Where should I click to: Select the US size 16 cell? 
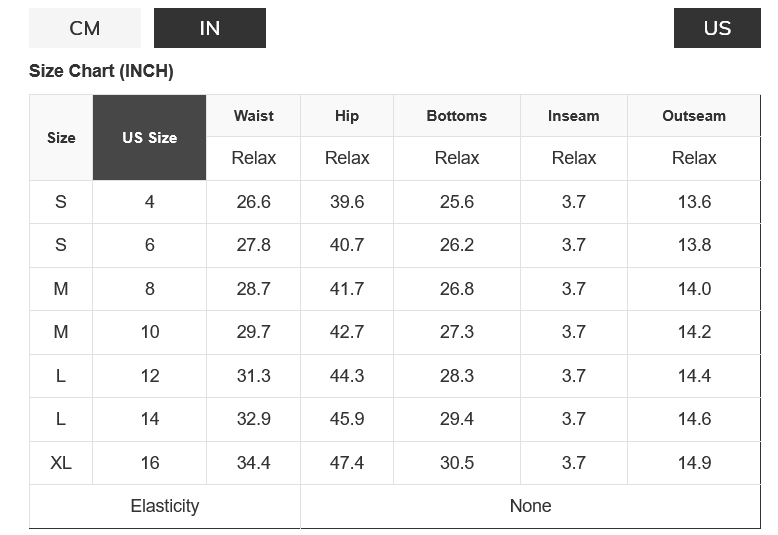(x=150, y=463)
